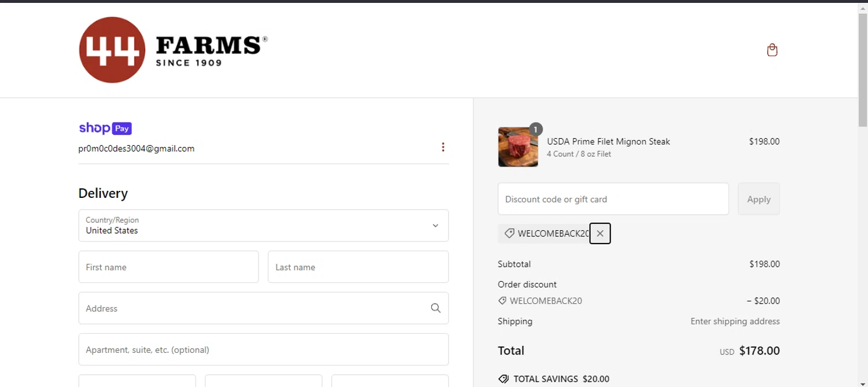Click the TOTAL SAVINGS $20.00 line

coord(554,379)
